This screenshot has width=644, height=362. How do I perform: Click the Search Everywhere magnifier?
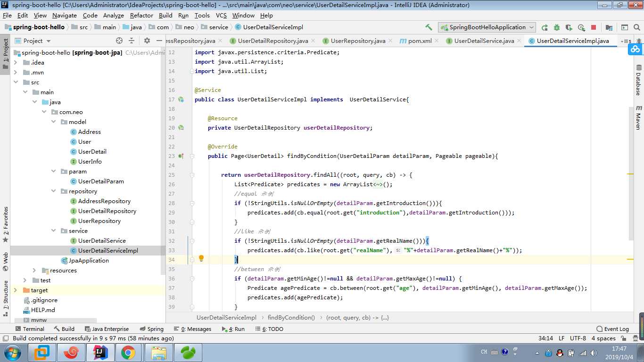[x=637, y=27]
